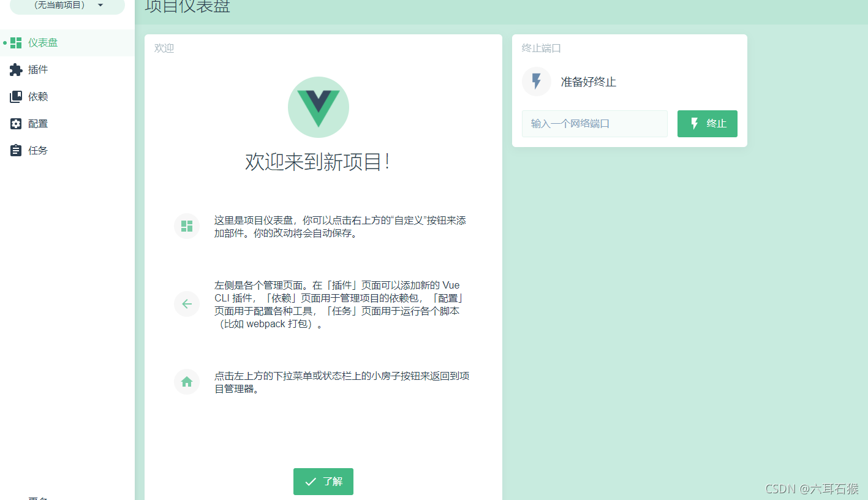The width and height of the screenshot is (868, 500).
Task: Click the green 终止 kill port button
Action: click(708, 124)
